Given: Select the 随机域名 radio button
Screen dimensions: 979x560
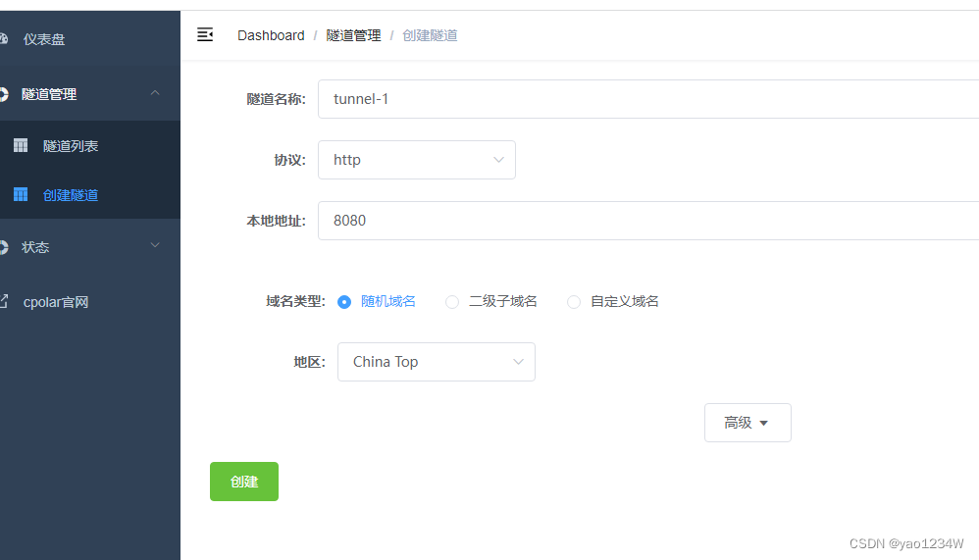Looking at the screenshot, I should (344, 302).
